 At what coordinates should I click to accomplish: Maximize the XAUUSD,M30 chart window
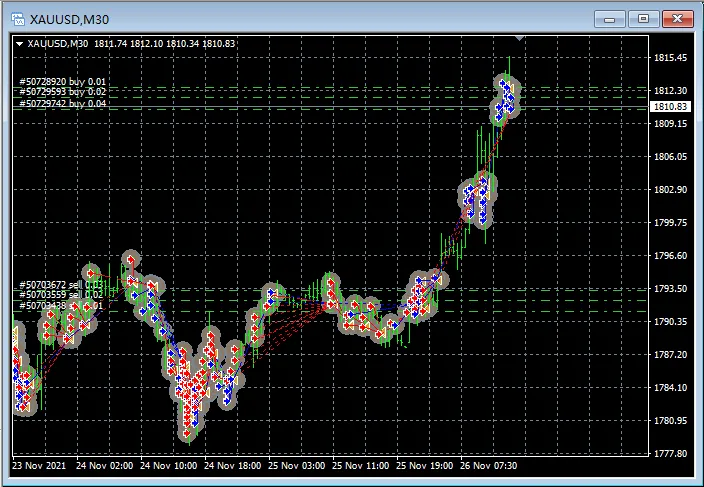642,18
